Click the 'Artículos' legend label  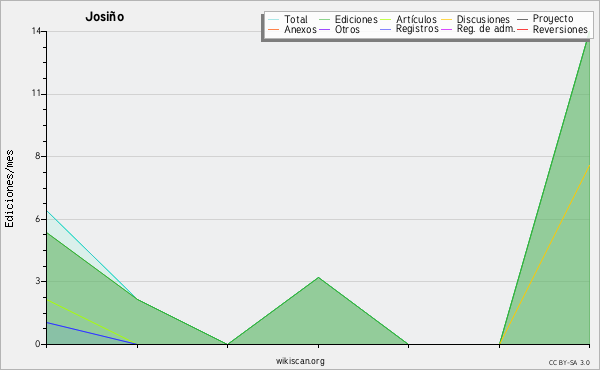click(x=416, y=19)
